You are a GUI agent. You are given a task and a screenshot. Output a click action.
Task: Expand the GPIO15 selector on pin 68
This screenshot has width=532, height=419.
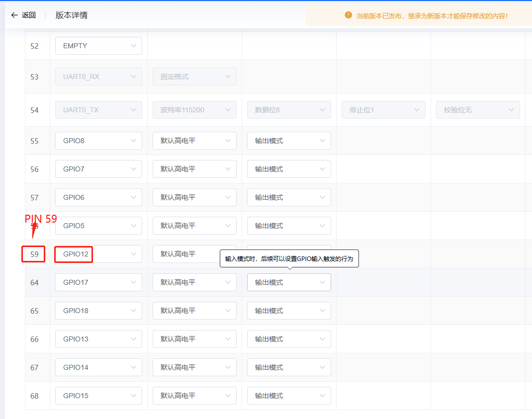pos(98,395)
